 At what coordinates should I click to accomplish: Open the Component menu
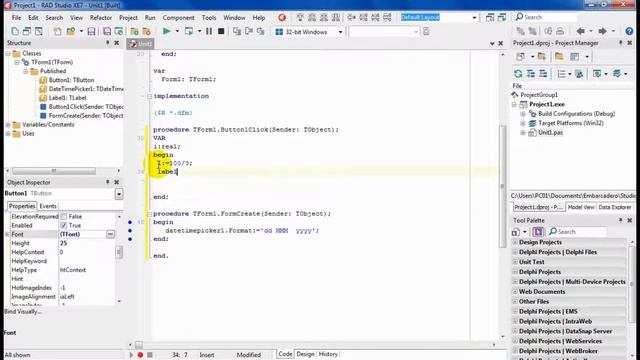pyautogui.click(x=178, y=18)
